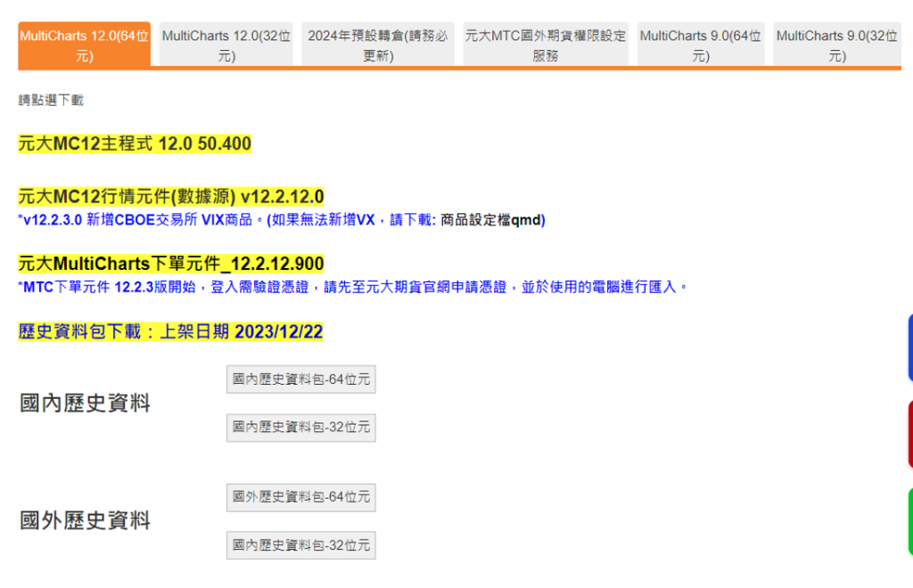Open the 商品設定檔qmd download link
Viewport: 913px width, 588px height.
[491, 220]
